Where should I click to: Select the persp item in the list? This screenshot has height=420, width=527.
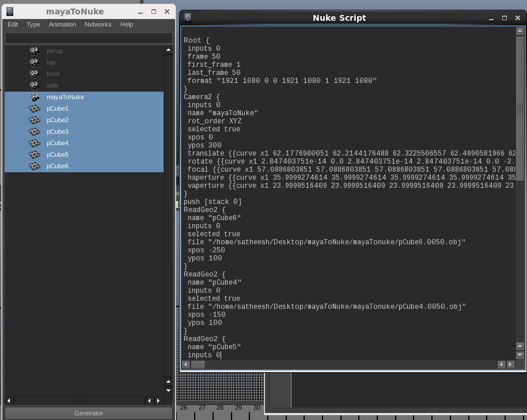(x=84, y=51)
